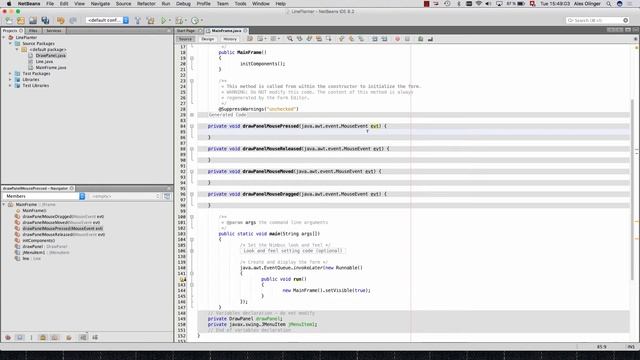Click the Clean and Build icon

[x=151, y=20]
